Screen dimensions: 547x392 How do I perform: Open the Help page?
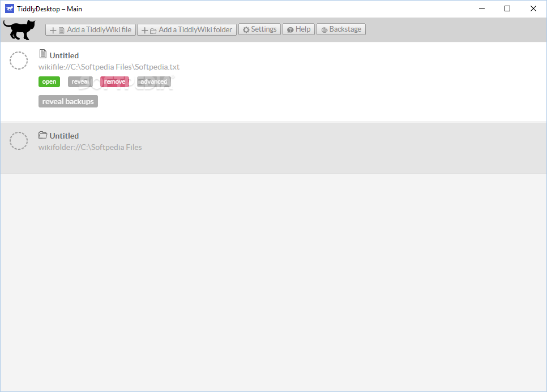coord(298,29)
